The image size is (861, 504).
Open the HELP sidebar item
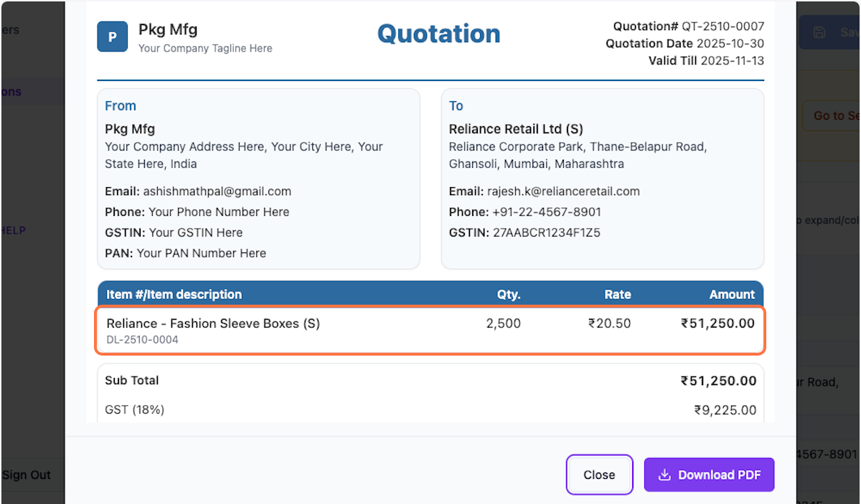[x=14, y=230]
